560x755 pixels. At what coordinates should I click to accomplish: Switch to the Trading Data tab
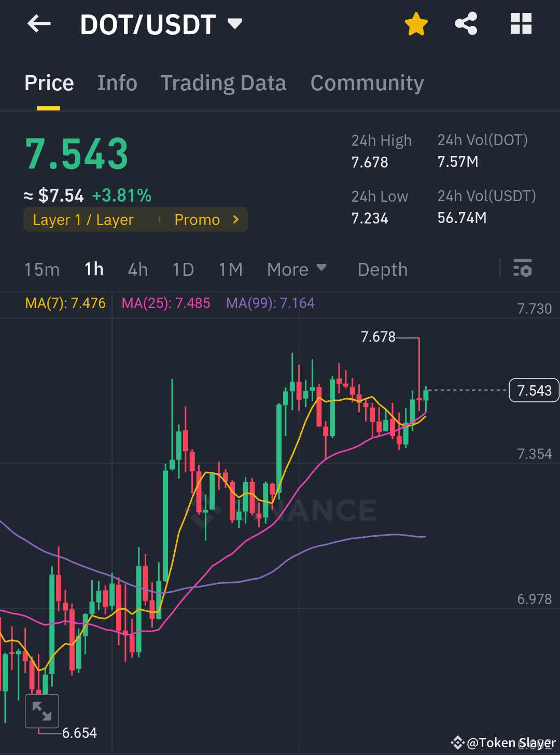223,83
